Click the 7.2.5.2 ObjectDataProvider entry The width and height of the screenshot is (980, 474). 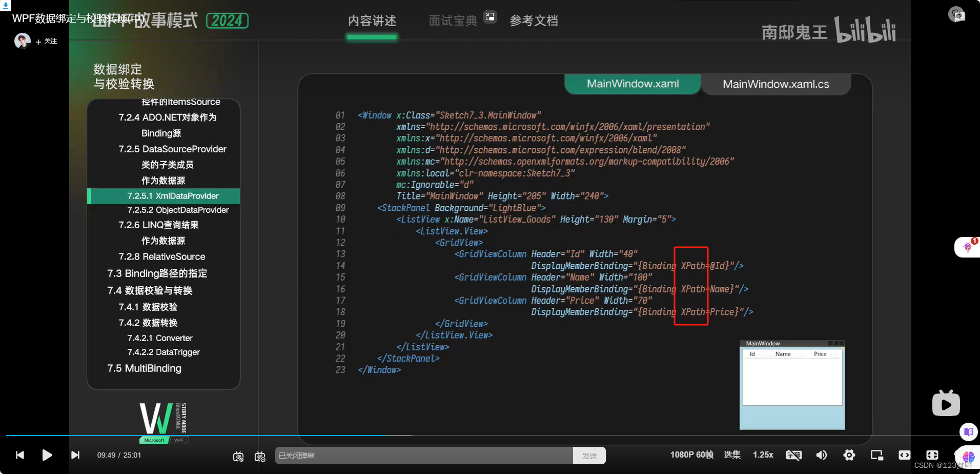tap(178, 210)
